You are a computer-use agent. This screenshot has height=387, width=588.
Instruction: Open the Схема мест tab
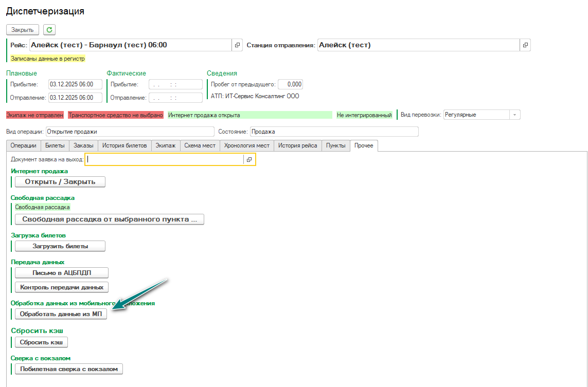200,145
